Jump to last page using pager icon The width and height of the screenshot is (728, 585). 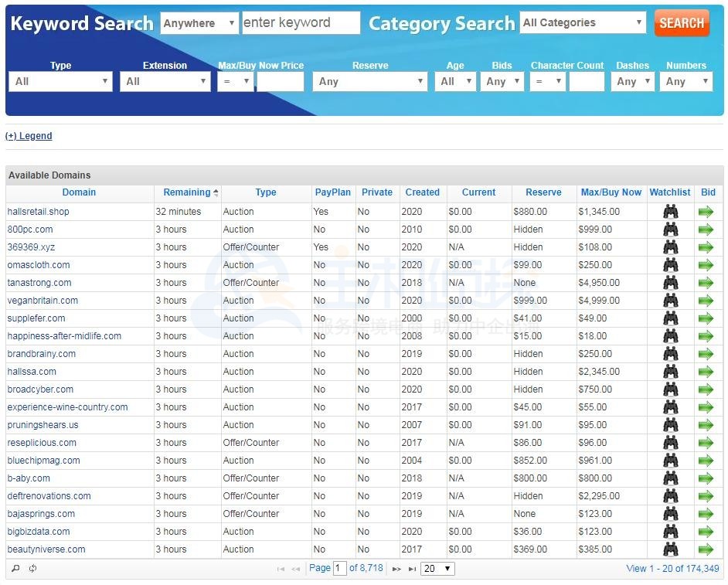pyautogui.click(x=412, y=569)
